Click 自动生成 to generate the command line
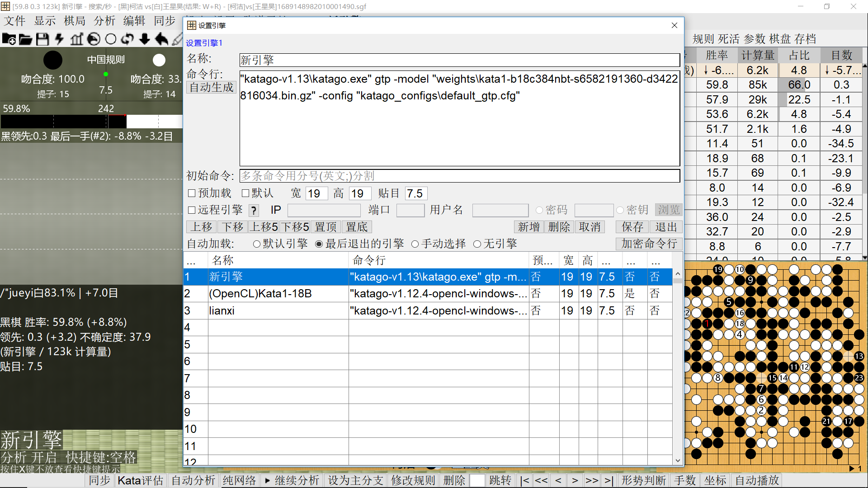The height and width of the screenshot is (488, 868). [x=211, y=87]
